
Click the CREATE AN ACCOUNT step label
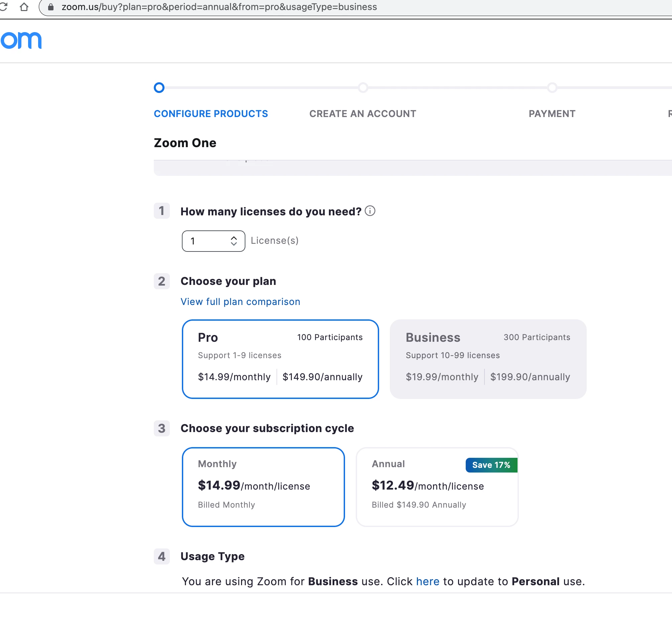pos(362,114)
